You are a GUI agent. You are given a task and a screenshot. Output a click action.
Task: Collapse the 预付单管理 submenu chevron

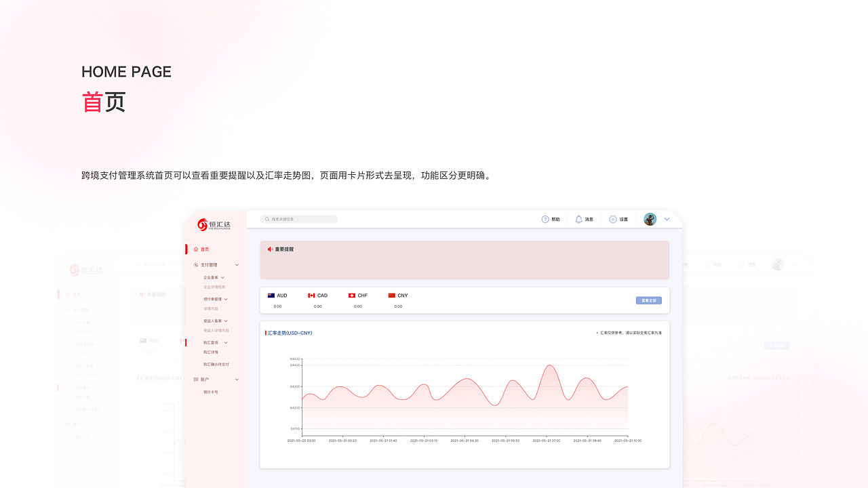pos(226,299)
